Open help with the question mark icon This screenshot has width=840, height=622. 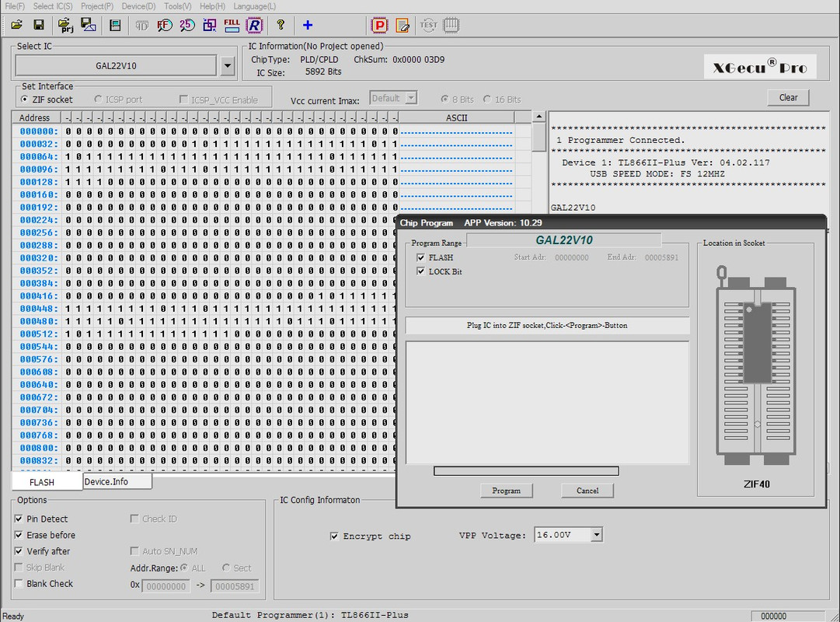tap(281, 25)
